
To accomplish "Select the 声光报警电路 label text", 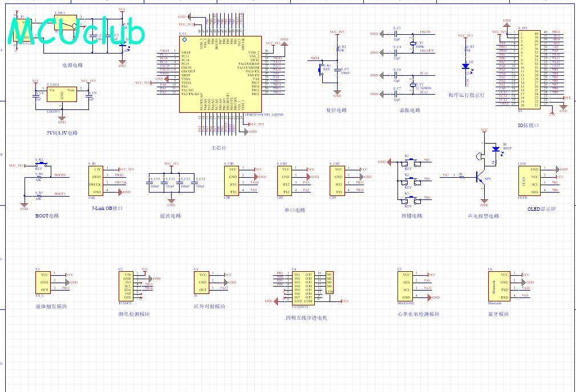I will click(484, 216).
